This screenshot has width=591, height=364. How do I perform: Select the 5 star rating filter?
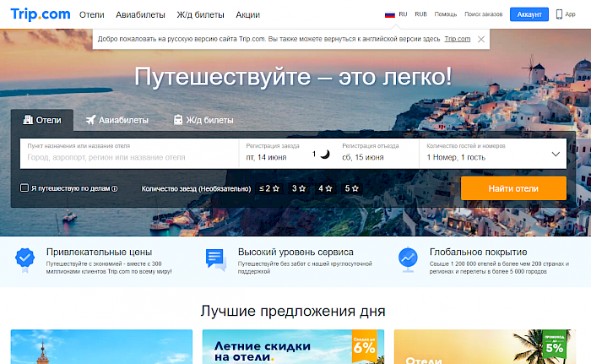click(352, 188)
